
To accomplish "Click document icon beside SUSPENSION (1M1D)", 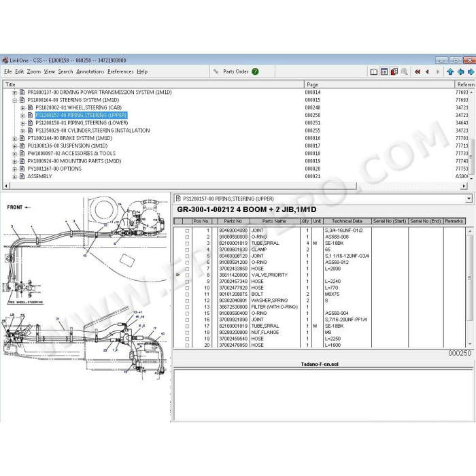I will [x=22, y=146].
